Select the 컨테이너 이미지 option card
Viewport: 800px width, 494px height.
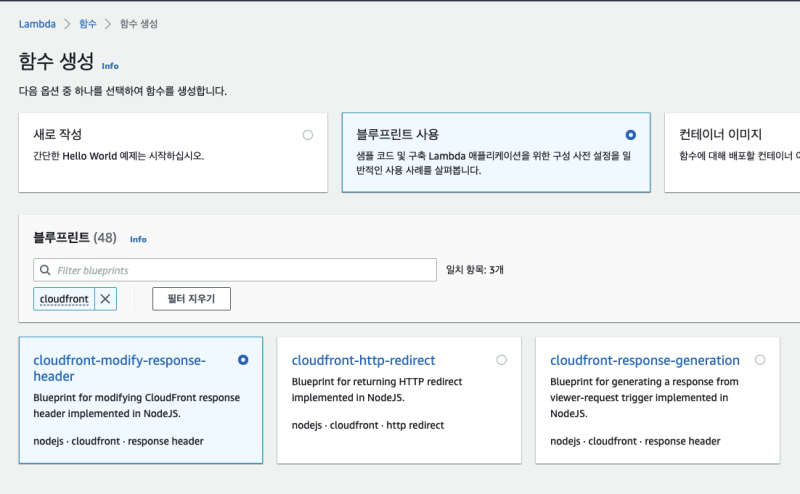tap(732, 152)
